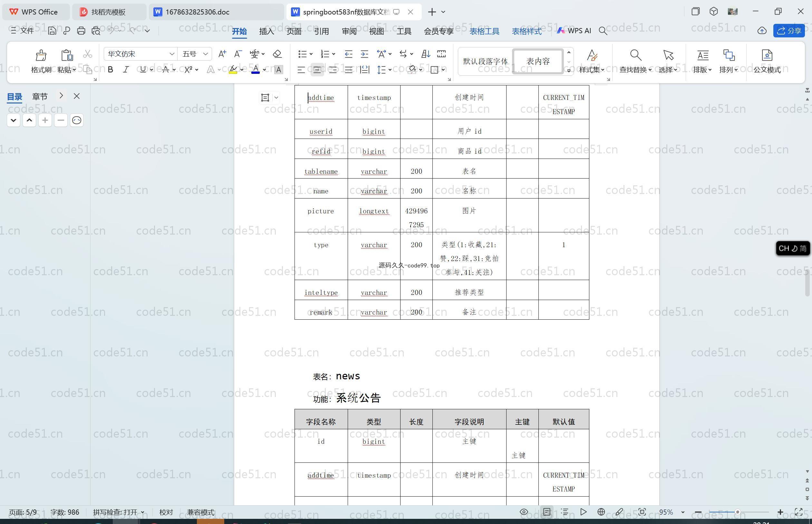The image size is (812, 524).
Task: Toggle center alignment
Action: pyautogui.click(x=317, y=70)
